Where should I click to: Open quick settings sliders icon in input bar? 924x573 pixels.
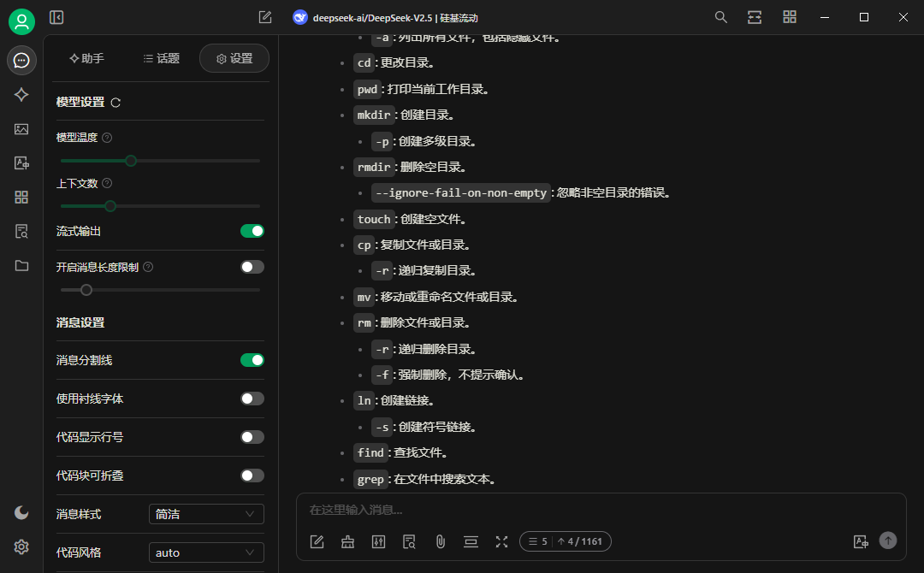point(378,542)
